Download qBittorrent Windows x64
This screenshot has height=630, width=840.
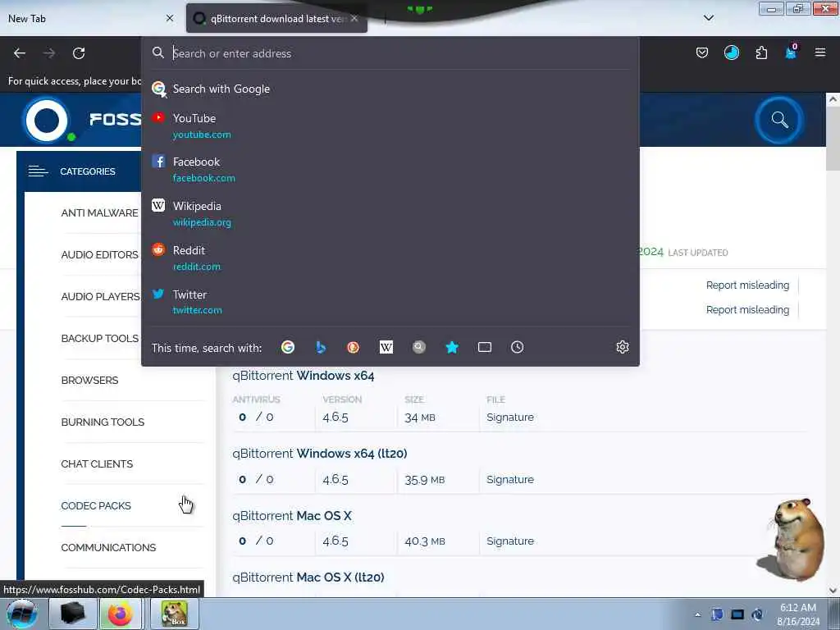304,376
